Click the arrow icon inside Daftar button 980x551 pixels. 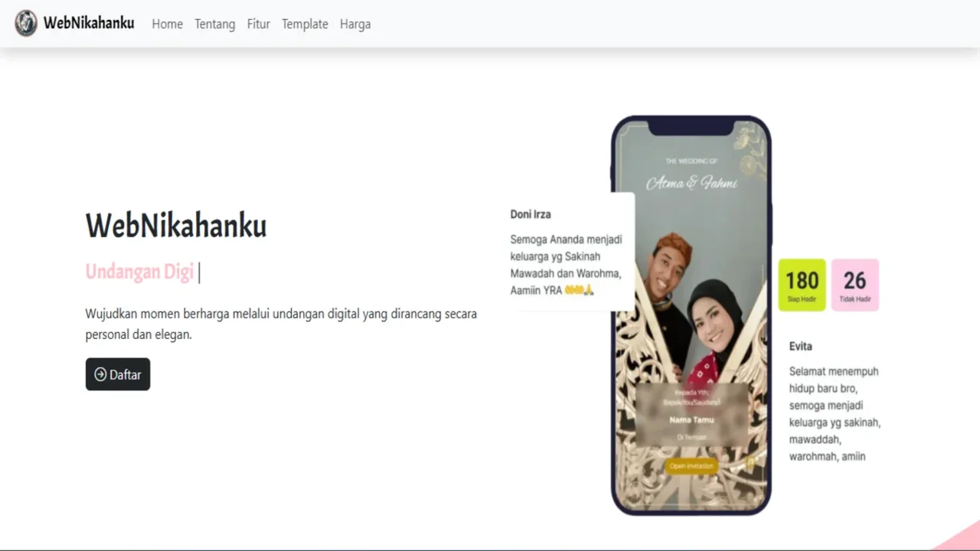(x=100, y=374)
